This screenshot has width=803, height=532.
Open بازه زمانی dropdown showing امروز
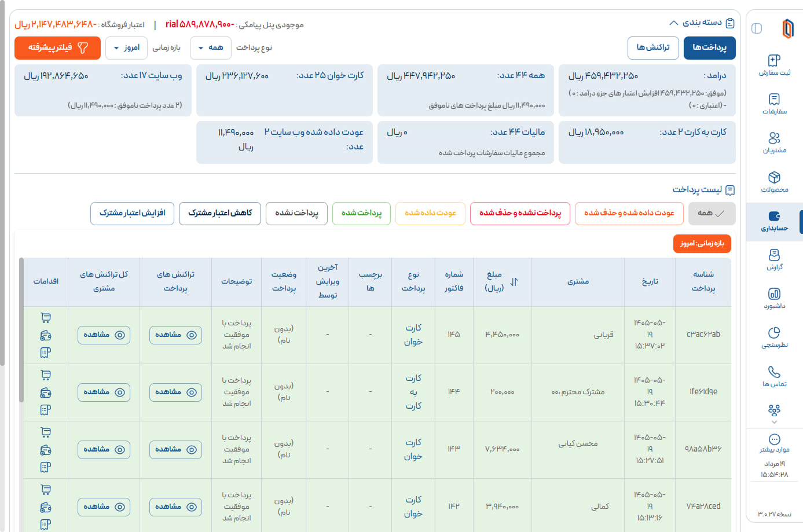[x=126, y=47]
